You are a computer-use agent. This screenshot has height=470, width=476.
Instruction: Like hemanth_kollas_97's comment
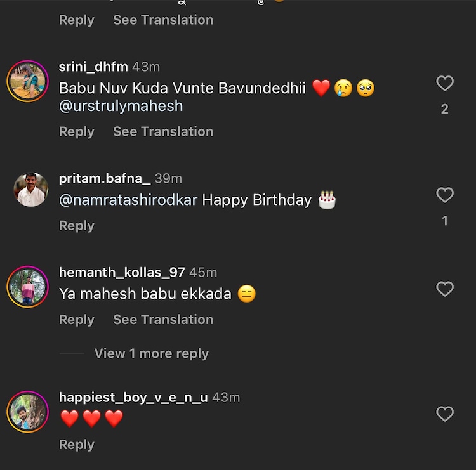point(445,289)
